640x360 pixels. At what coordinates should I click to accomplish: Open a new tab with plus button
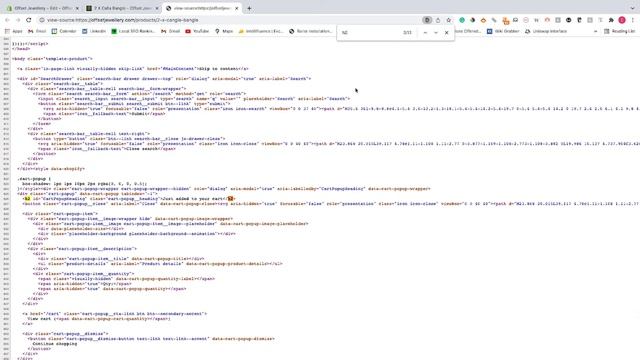point(249,8)
